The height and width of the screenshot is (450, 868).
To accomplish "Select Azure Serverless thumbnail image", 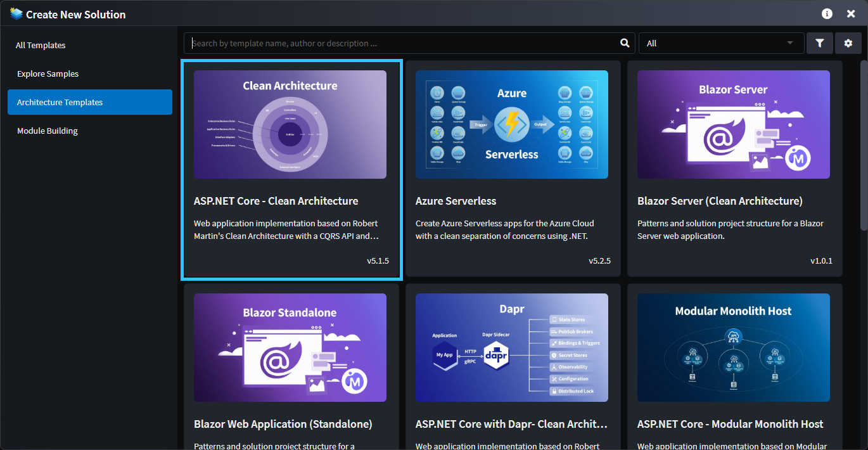I will pos(512,124).
